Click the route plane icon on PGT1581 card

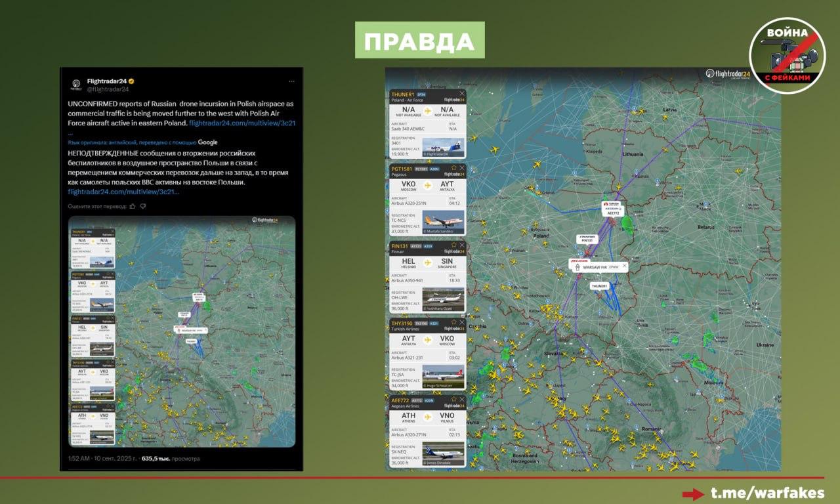tap(428, 185)
